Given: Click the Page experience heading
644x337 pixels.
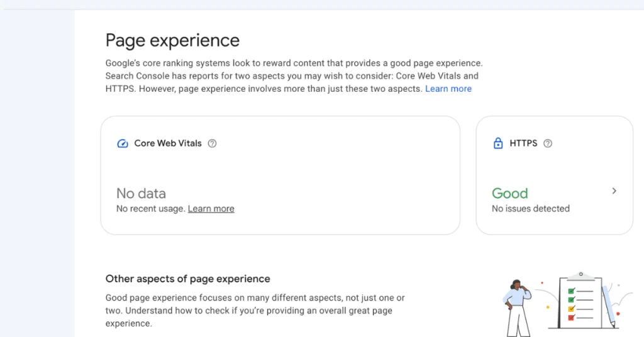Looking at the screenshot, I should tap(172, 40).
